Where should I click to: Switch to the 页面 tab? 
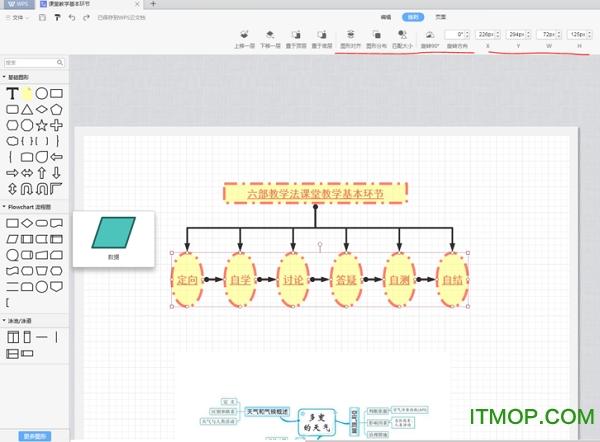pyautogui.click(x=441, y=18)
